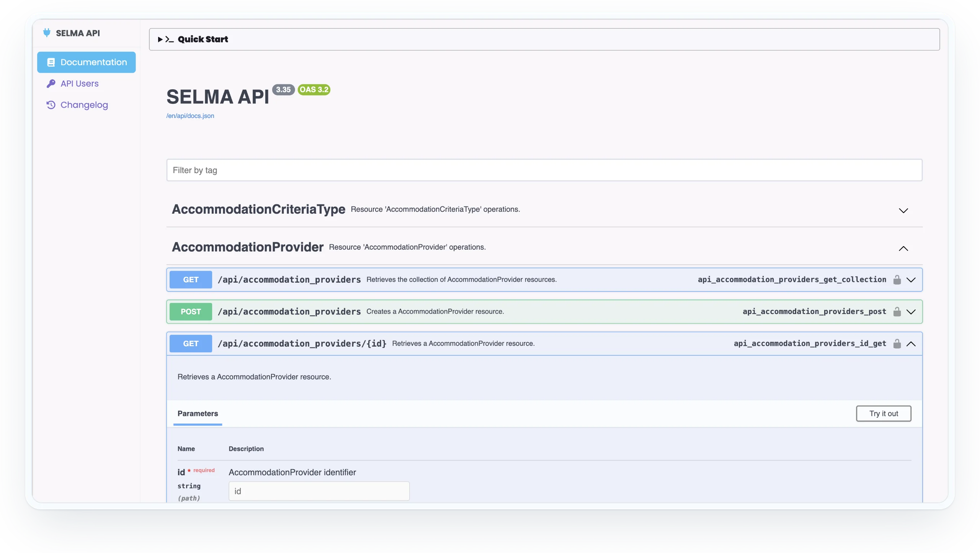
Task: Click the blue GET badge for /api/accommodation_providers
Action: click(x=191, y=280)
